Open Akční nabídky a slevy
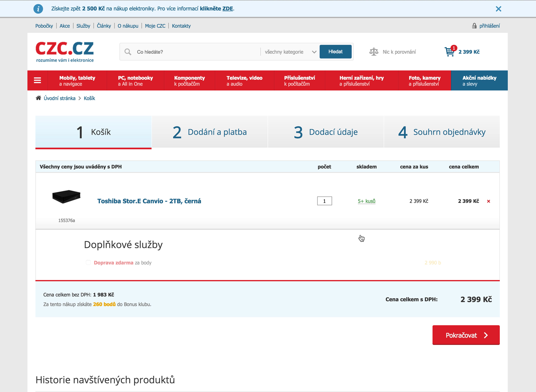536x392 pixels. [x=479, y=81]
